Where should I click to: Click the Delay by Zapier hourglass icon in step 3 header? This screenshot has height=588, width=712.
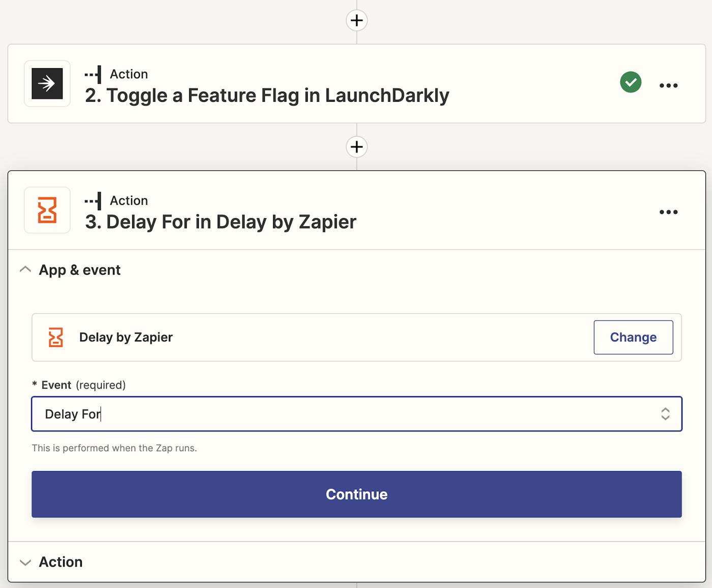(x=47, y=210)
